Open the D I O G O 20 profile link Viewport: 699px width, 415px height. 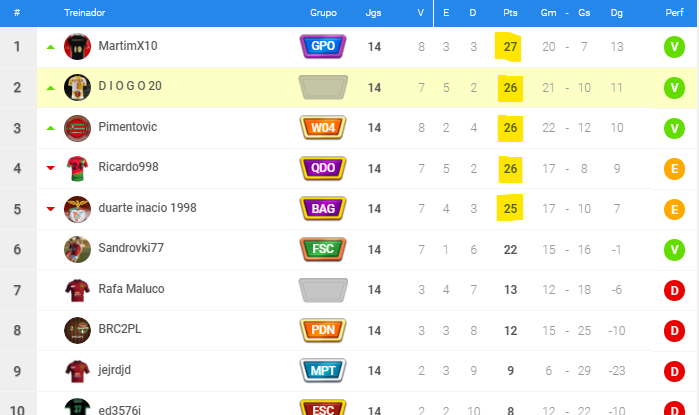(130, 86)
